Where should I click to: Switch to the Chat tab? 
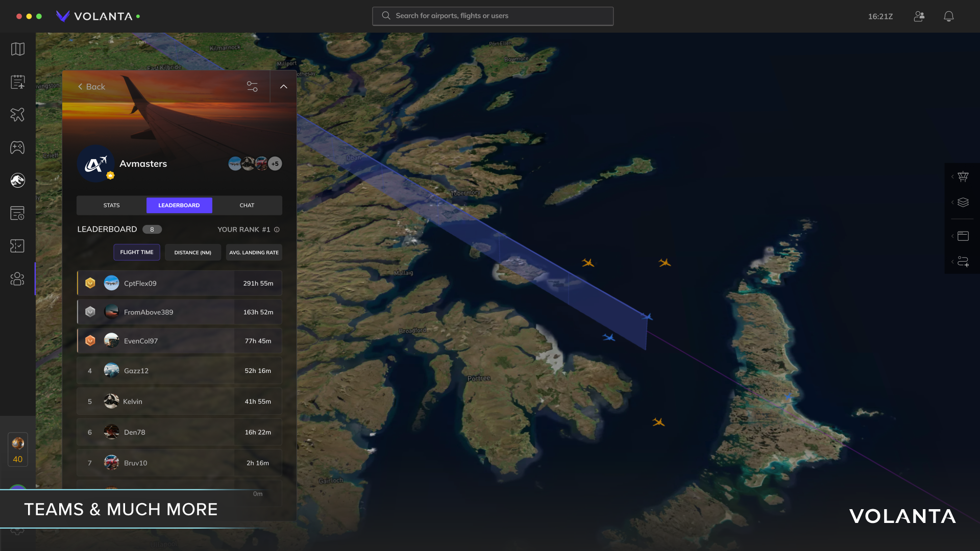click(247, 205)
